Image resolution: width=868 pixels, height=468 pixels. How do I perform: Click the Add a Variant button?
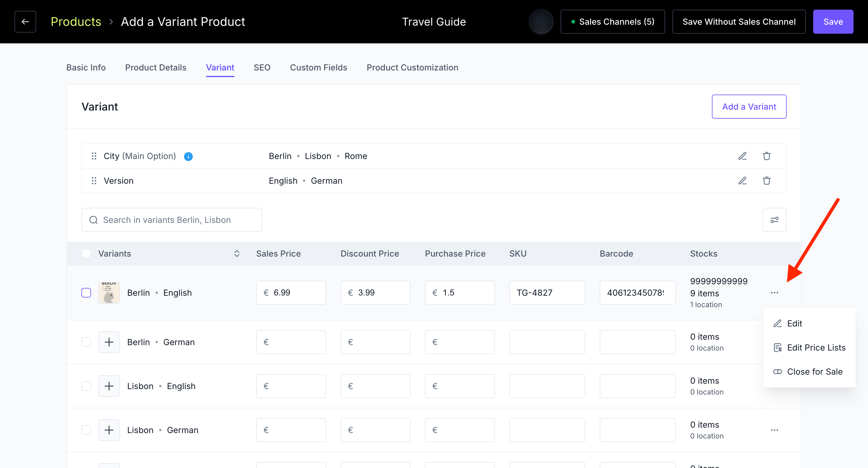749,106
